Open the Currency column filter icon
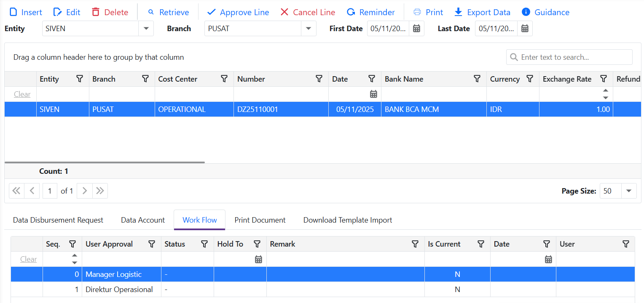The width and height of the screenshot is (644, 303). (x=530, y=79)
